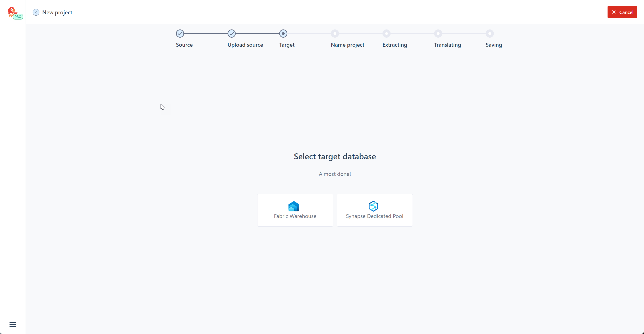Click the X icon on the Cancel button

click(x=614, y=12)
